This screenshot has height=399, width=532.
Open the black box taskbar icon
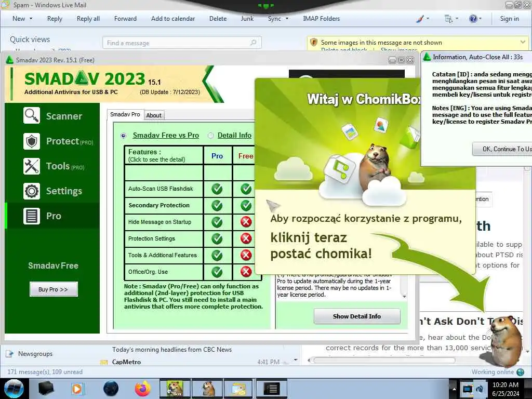[x=46, y=389]
